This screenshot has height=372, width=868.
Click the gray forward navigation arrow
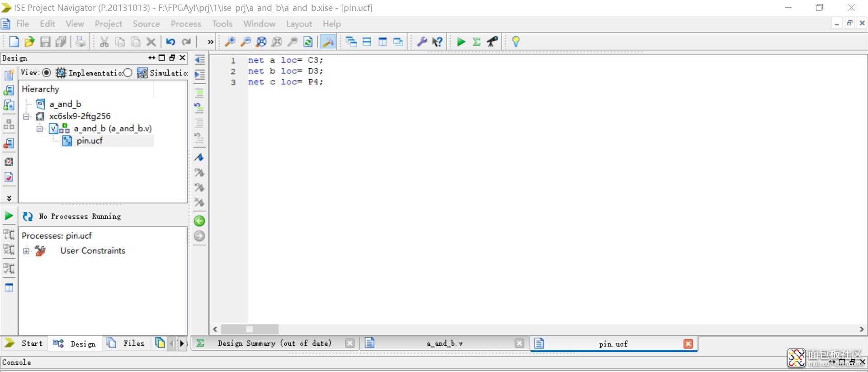pos(199,236)
